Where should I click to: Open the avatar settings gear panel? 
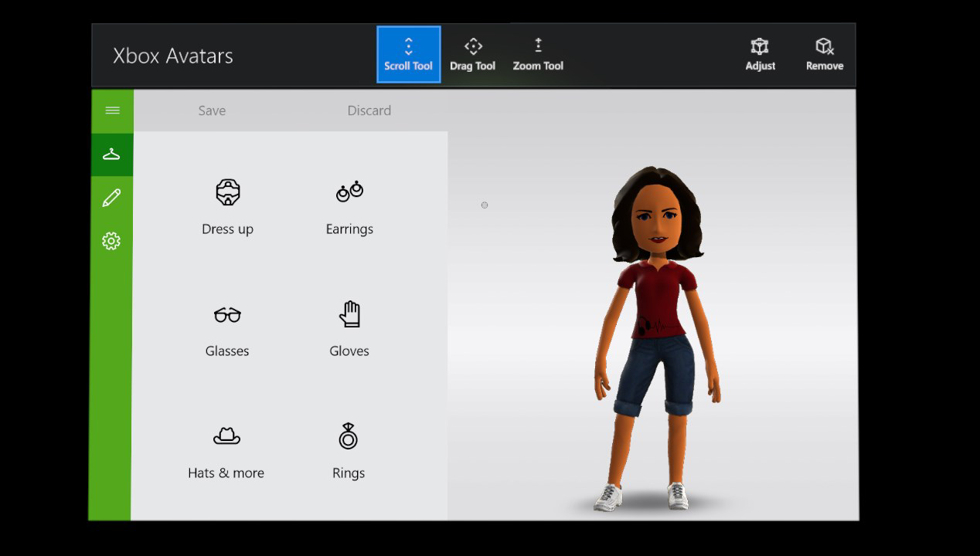111,241
